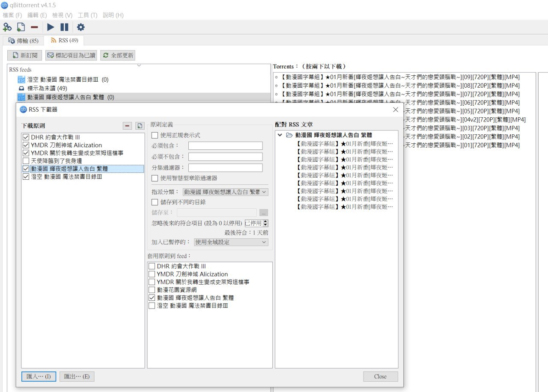Uncheck the DHR 約會大作戰 III rule in 下載原則

(26, 137)
